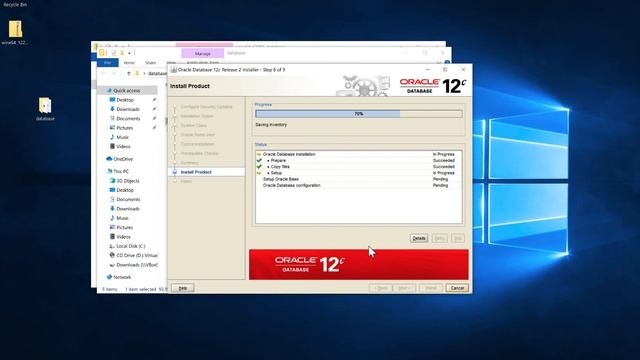Select Music under This PC in Explorer
This screenshot has height=360, width=640.
[x=122, y=218]
